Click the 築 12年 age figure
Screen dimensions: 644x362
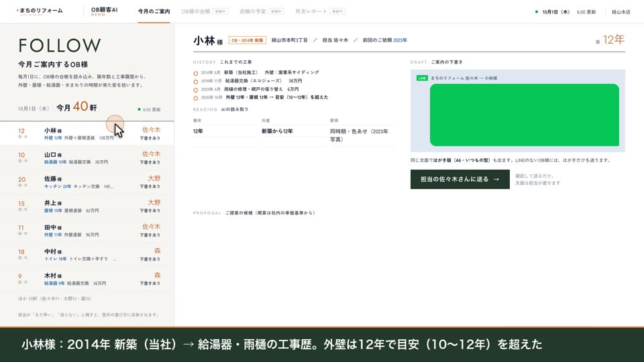(610, 40)
